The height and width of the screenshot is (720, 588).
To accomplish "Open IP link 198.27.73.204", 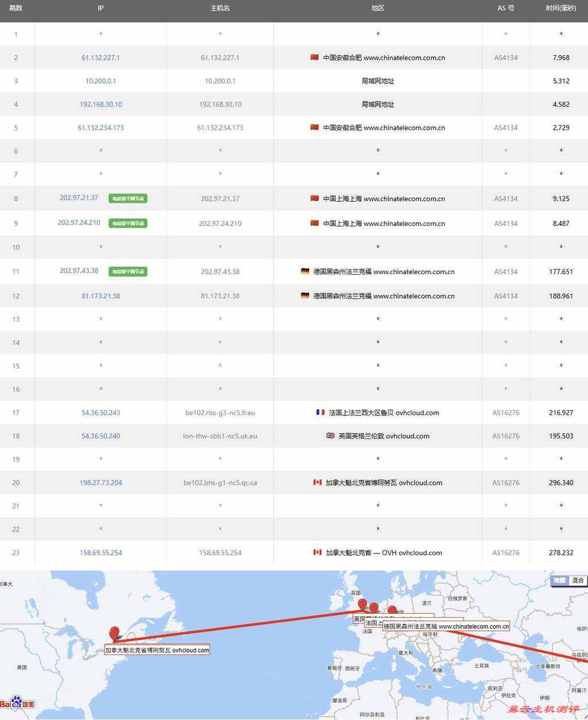I will coord(100,483).
